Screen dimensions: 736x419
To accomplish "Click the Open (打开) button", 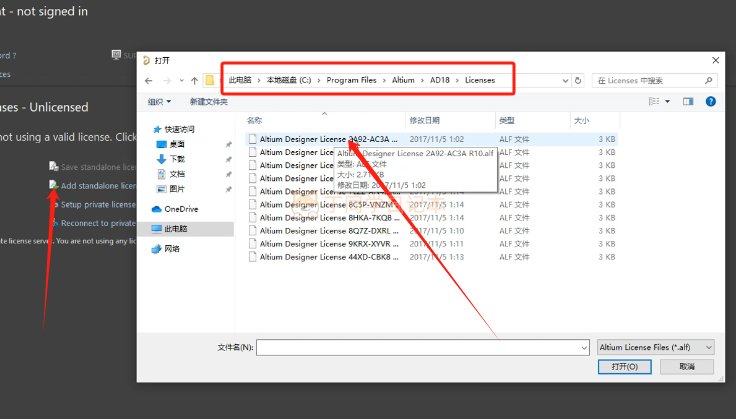I will tap(624, 367).
